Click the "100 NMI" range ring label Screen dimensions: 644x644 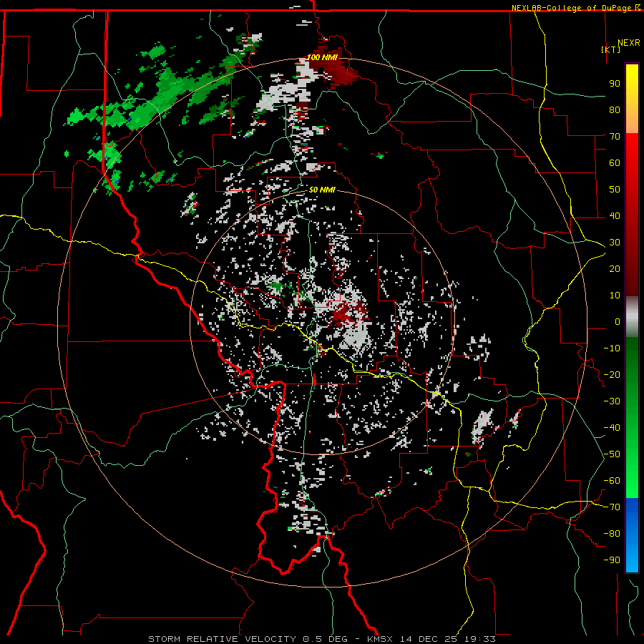[323, 57]
